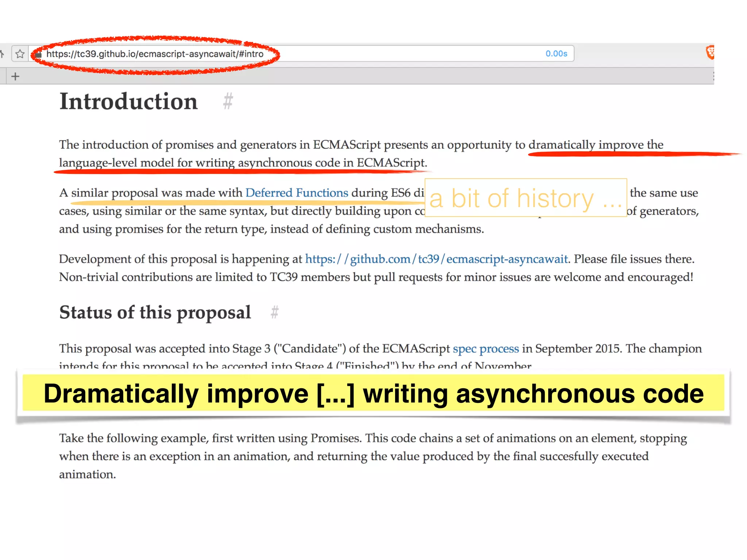747x560 pixels.
Task: Open a new tab with plus button
Action: point(15,77)
